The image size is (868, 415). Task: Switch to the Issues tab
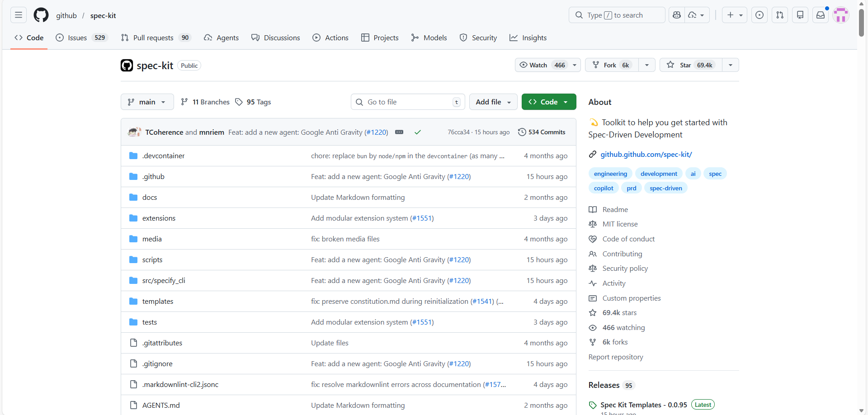tap(77, 38)
